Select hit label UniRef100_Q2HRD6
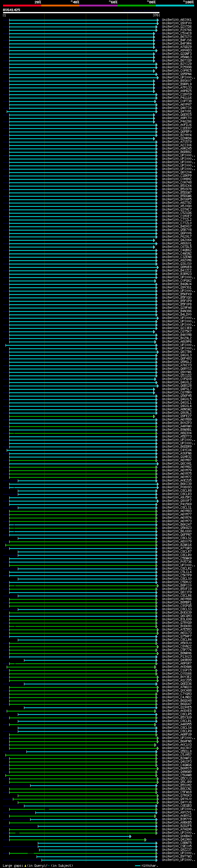 click(x=177, y=139)
